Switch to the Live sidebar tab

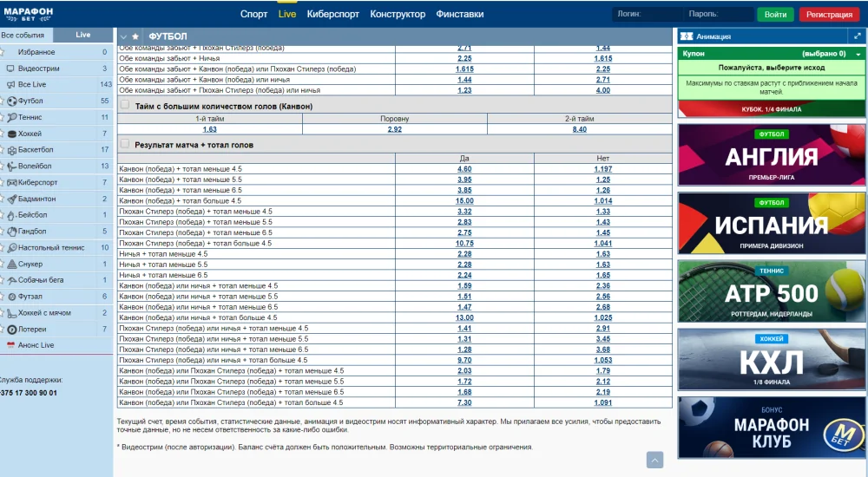point(83,35)
